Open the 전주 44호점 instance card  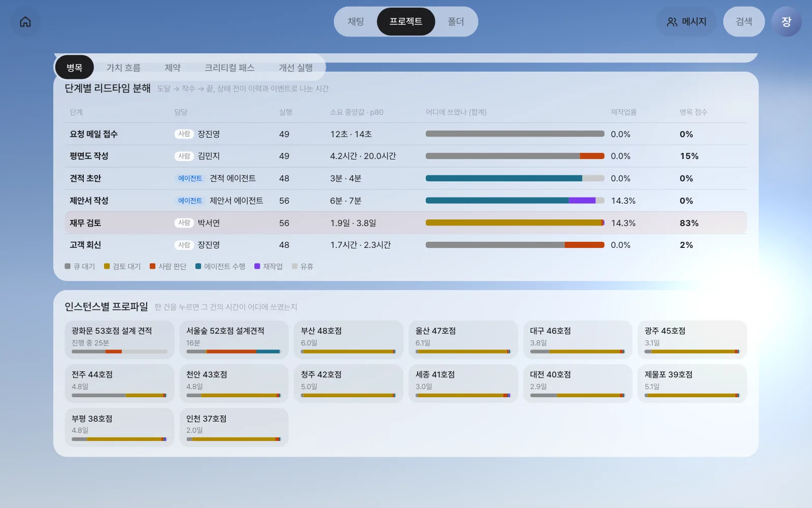(119, 384)
